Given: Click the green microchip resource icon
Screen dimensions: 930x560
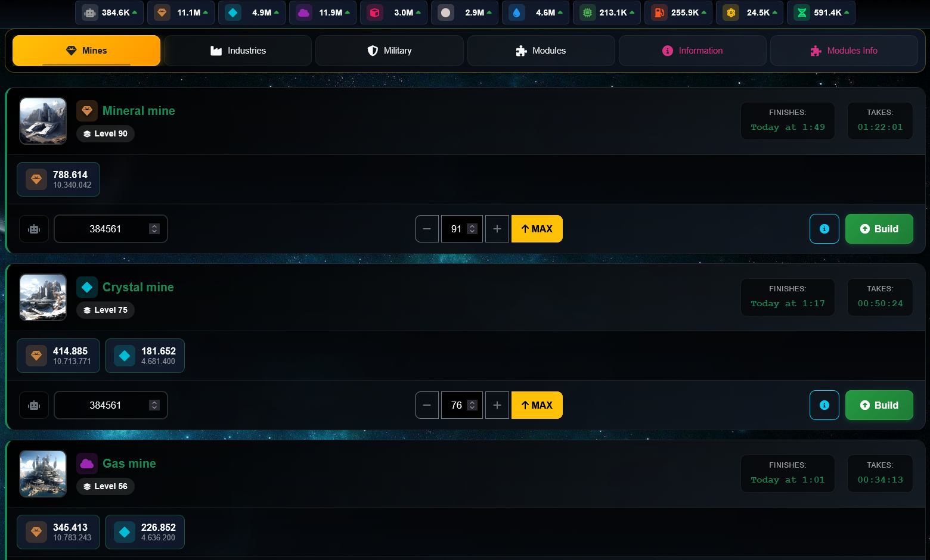Looking at the screenshot, I should pyautogui.click(x=587, y=13).
